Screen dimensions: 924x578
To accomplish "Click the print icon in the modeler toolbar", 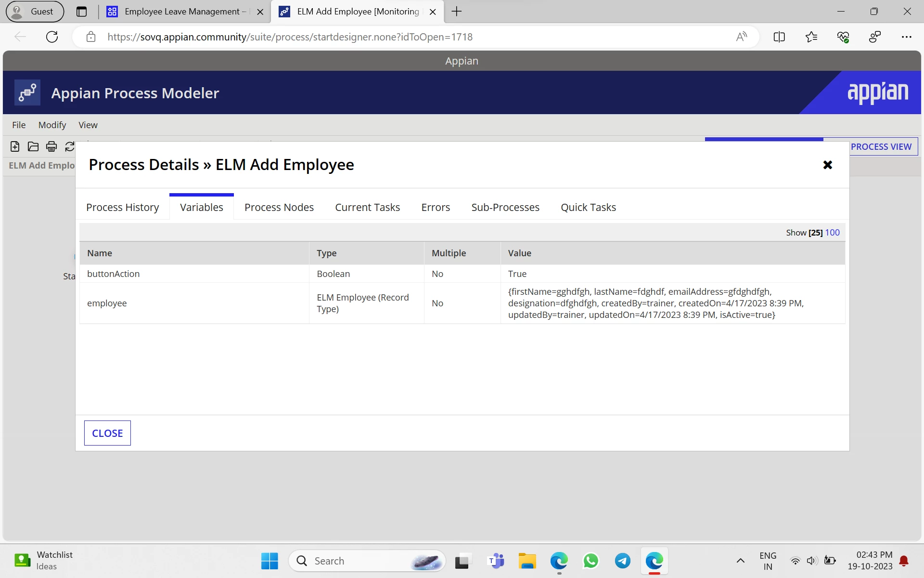I will 51,146.
